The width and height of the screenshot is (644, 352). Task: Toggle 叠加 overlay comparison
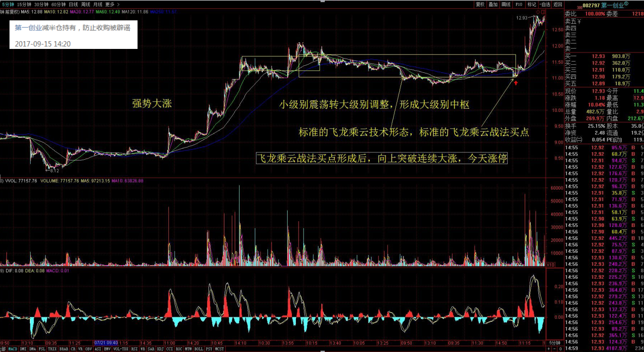tap(493, 4)
